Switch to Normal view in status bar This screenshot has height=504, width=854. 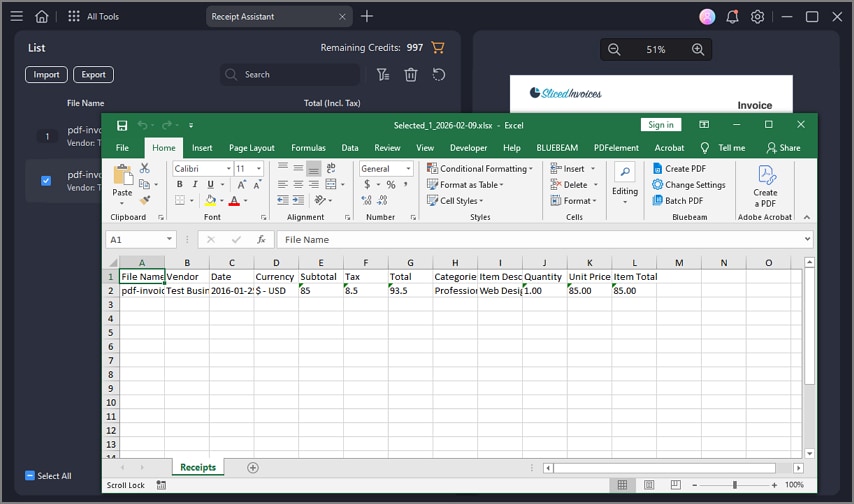click(622, 485)
